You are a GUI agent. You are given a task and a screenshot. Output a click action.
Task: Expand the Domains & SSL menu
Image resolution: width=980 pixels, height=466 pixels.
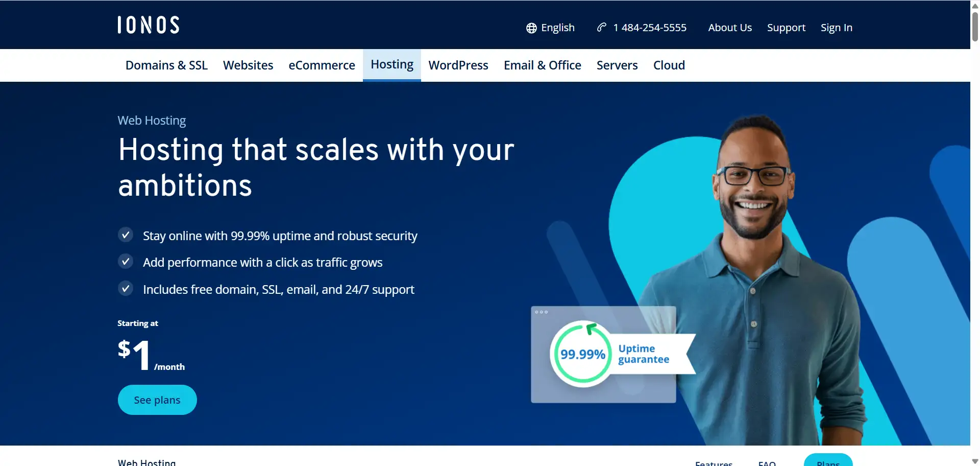(x=166, y=65)
